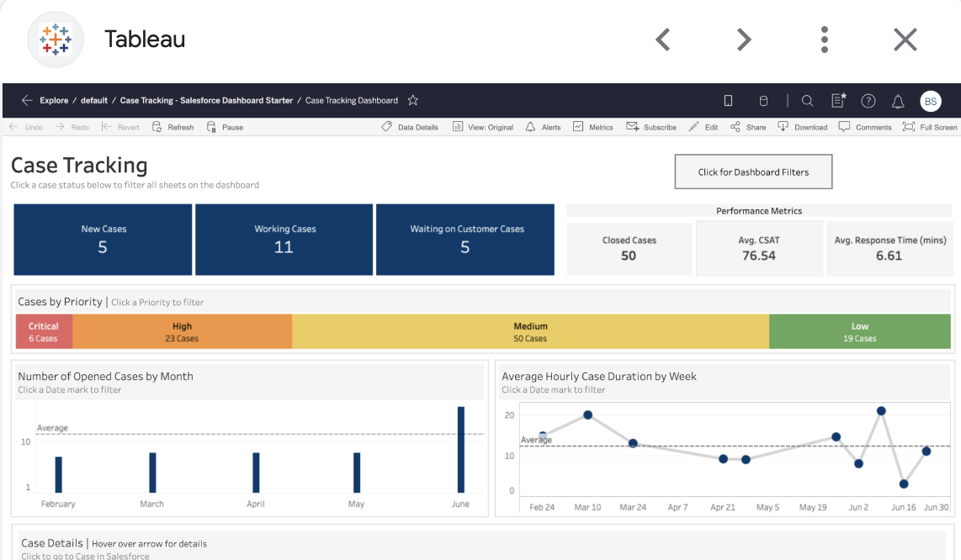Open the Download options
The height and width of the screenshot is (560, 961).
click(x=802, y=127)
